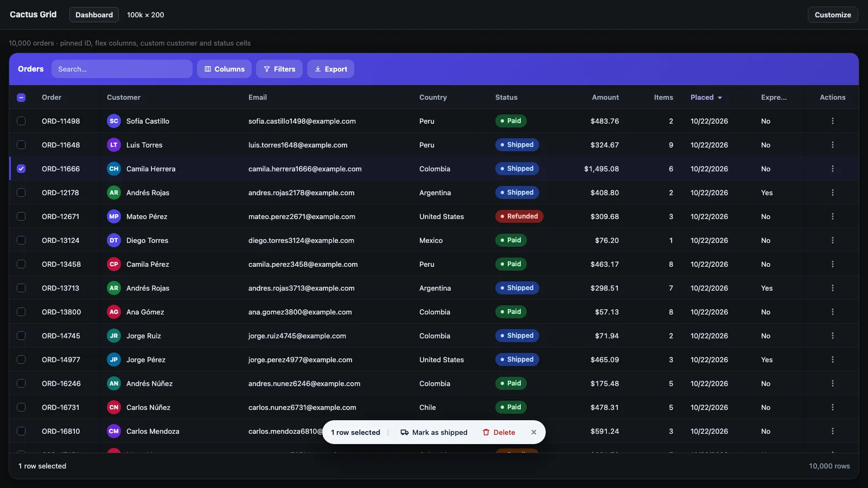Open actions menu for ORD-12178 row
This screenshot has height=488, width=868.
point(833,192)
